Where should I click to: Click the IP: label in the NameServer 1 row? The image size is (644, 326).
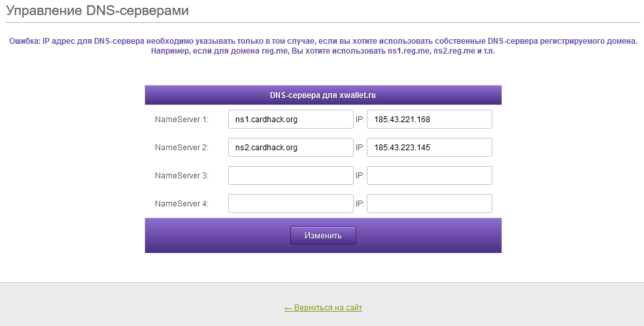pyautogui.click(x=360, y=120)
